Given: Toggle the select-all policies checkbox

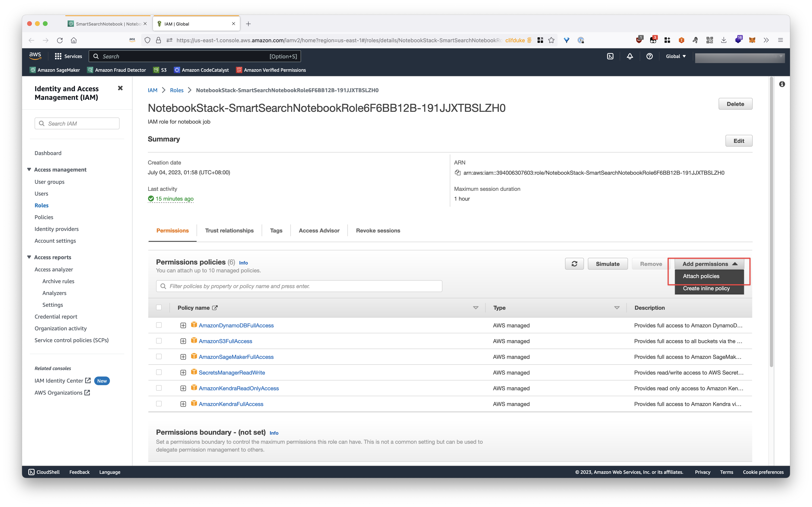Looking at the screenshot, I should tap(159, 308).
